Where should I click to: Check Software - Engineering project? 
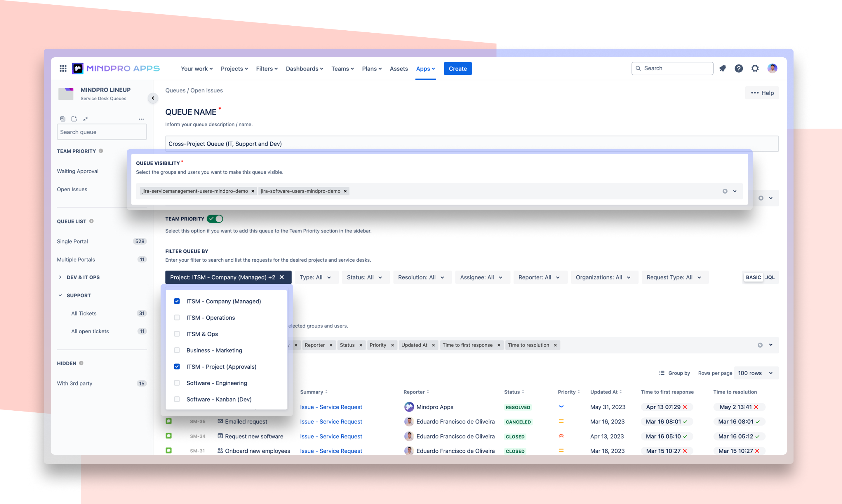pos(177,383)
